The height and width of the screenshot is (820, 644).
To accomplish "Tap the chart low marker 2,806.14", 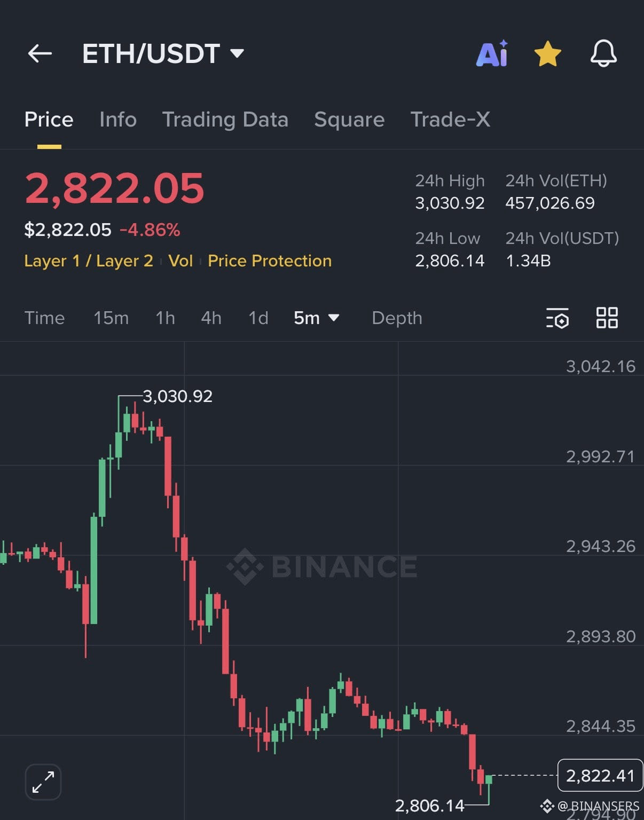I will (430, 805).
